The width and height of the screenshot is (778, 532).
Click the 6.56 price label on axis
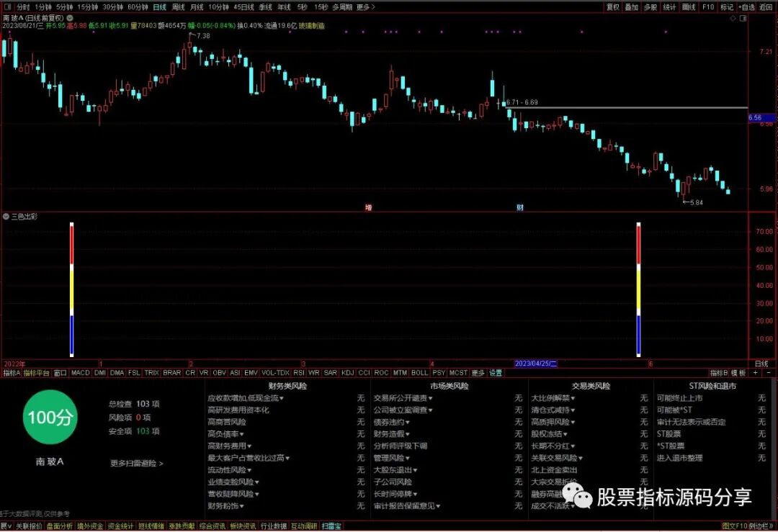[x=761, y=117]
